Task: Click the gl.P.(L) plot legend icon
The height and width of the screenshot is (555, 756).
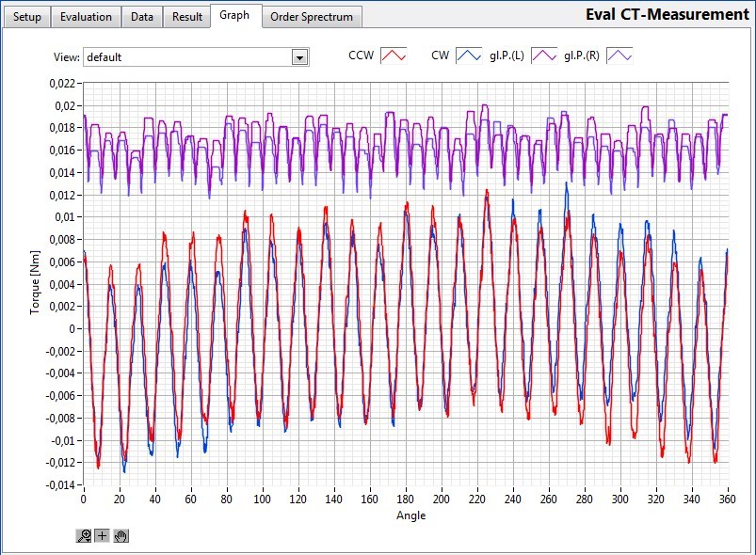Action: [545, 56]
